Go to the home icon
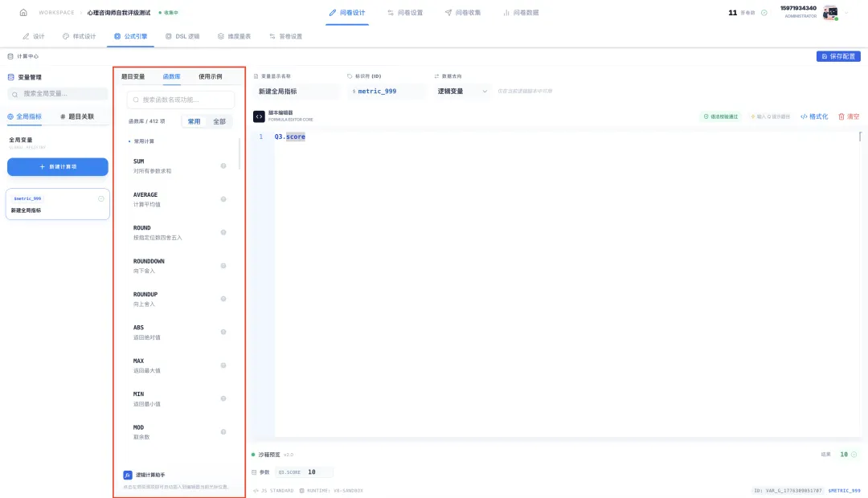The image size is (868, 498). 23,12
